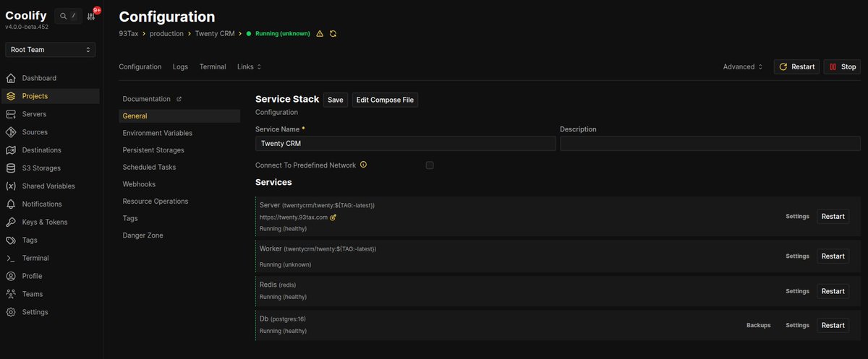Click the info icon next to Predefined Network
This screenshot has width=868, height=359.
[363, 165]
